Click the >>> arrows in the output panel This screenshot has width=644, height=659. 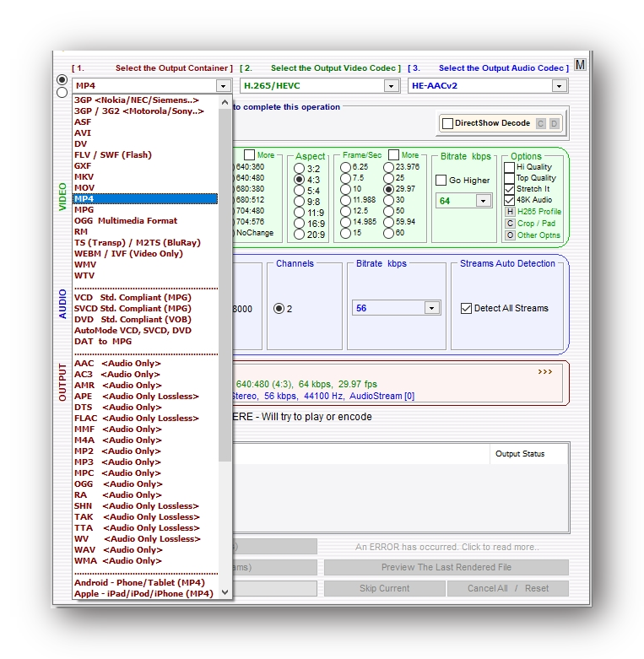point(545,371)
